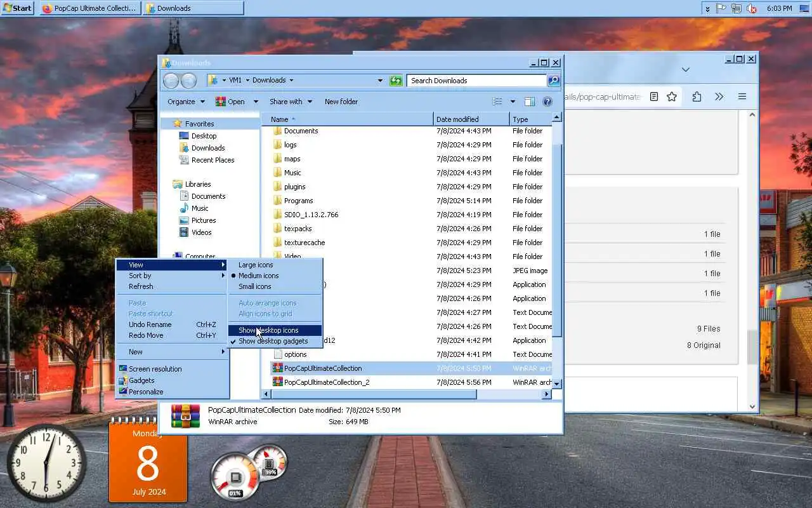Click the Back navigation arrow in Downloads window
The height and width of the screenshot is (508, 812).
click(x=171, y=81)
